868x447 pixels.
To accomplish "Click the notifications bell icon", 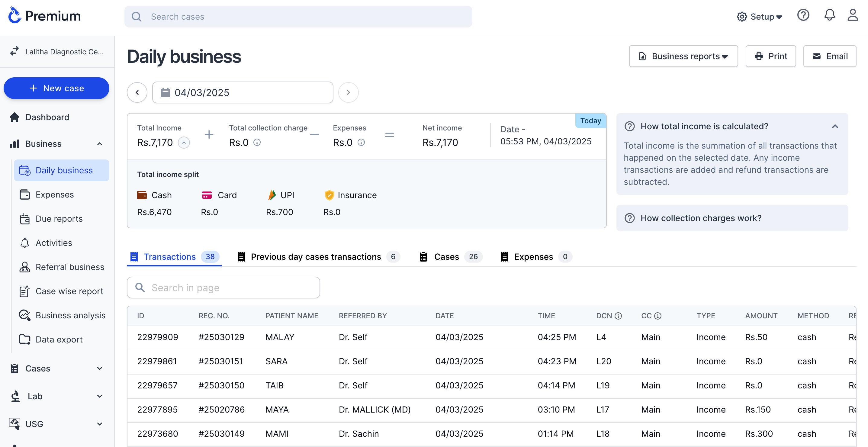I will (829, 15).
